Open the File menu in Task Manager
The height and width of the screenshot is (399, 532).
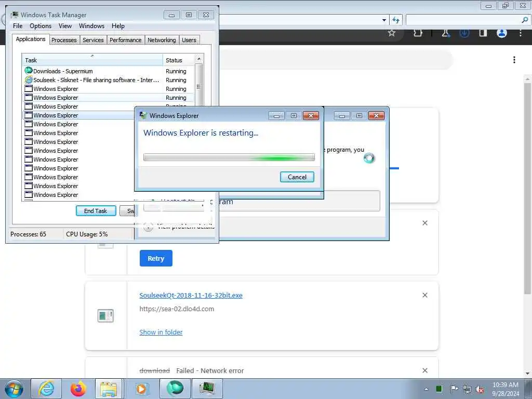18,26
